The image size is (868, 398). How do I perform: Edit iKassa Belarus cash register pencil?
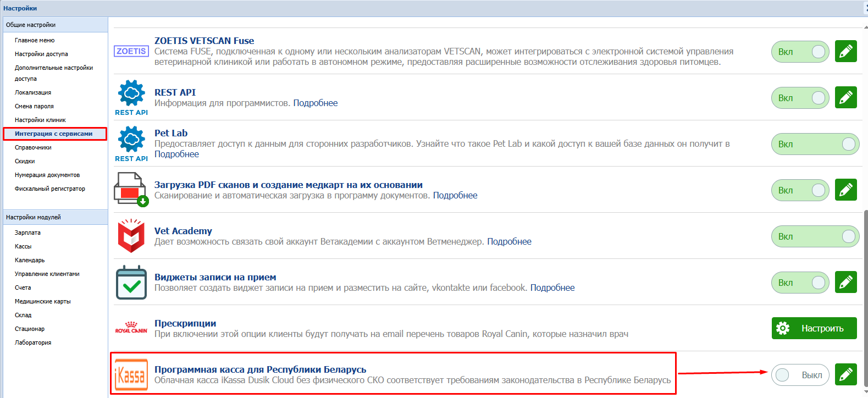(846, 375)
